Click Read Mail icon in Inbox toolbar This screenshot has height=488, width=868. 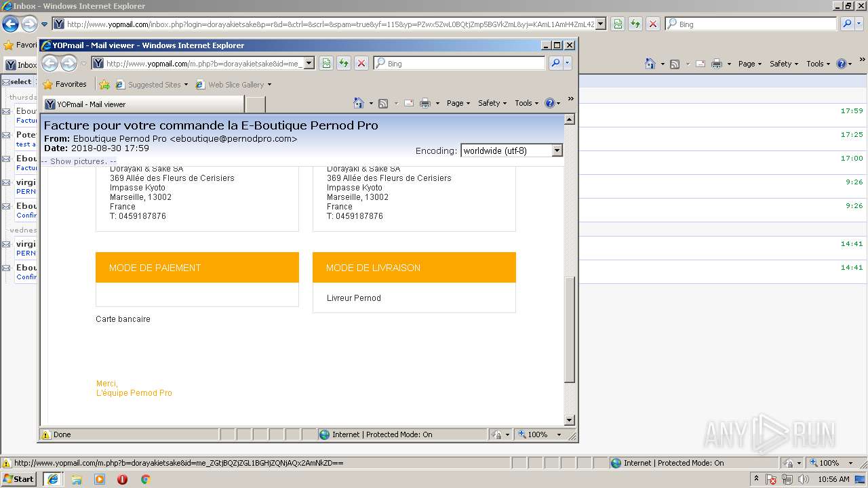tap(700, 64)
